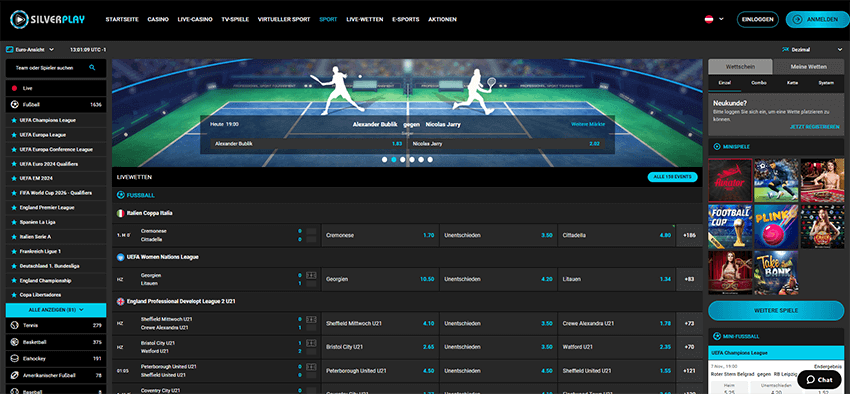
Task: Expand +186 more markets for Cremonese match
Action: [690, 236]
